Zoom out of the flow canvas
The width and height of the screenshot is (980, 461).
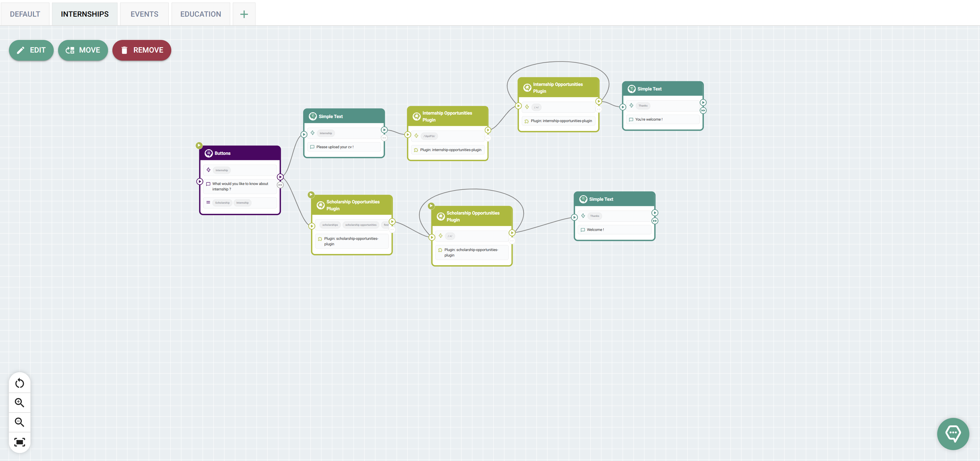[x=20, y=422]
